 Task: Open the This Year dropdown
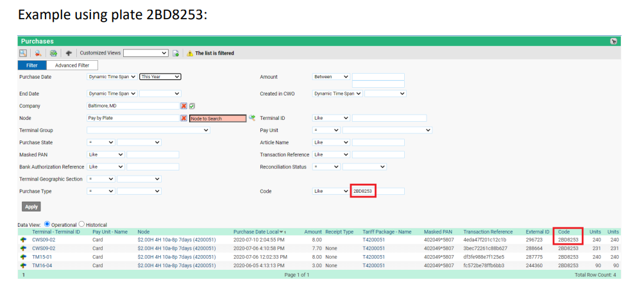[x=160, y=77]
